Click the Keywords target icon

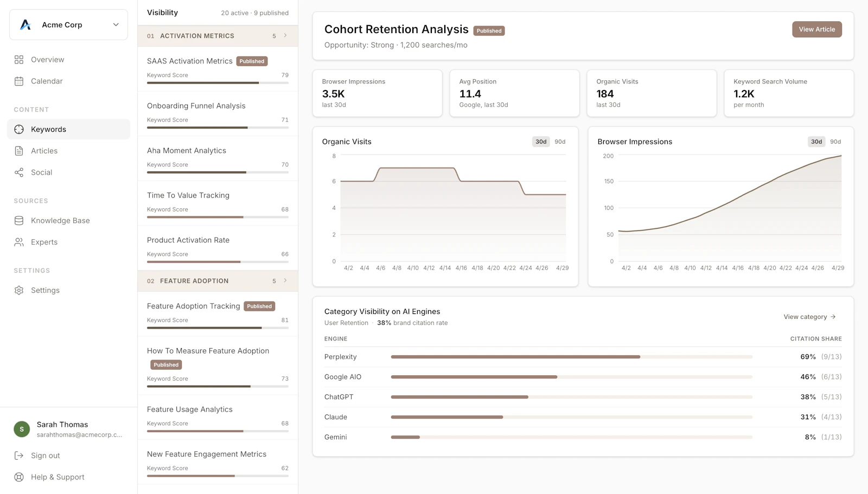(19, 129)
